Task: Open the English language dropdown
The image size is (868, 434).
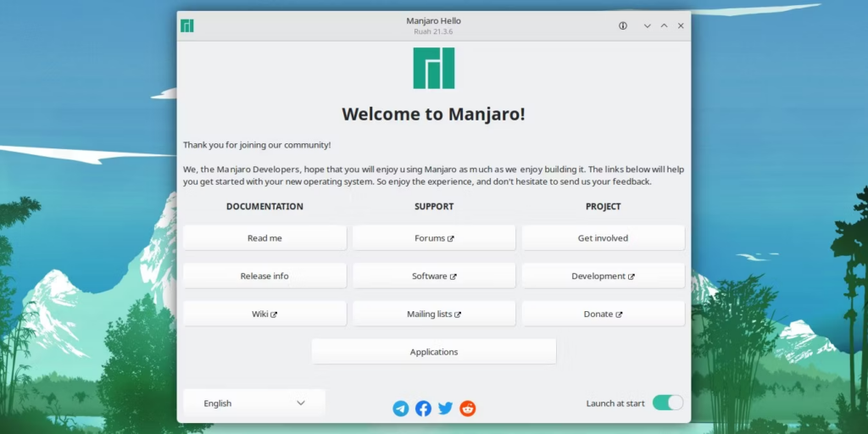Action: click(x=254, y=403)
